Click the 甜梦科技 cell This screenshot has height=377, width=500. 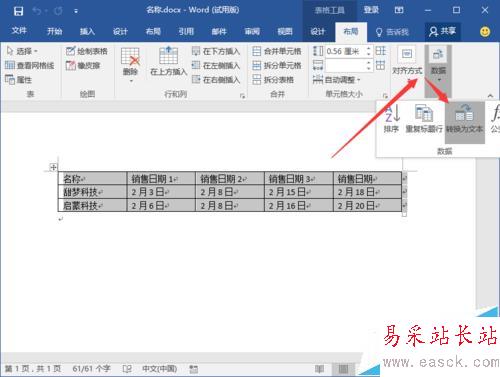(x=92, y=192)
